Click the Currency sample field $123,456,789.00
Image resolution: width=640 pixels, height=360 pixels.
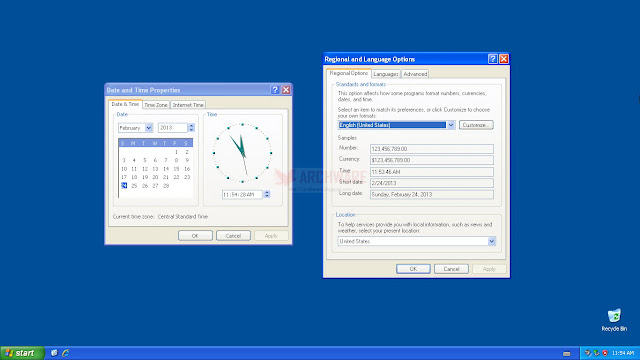pyautogui.click(x=432, y=160)
